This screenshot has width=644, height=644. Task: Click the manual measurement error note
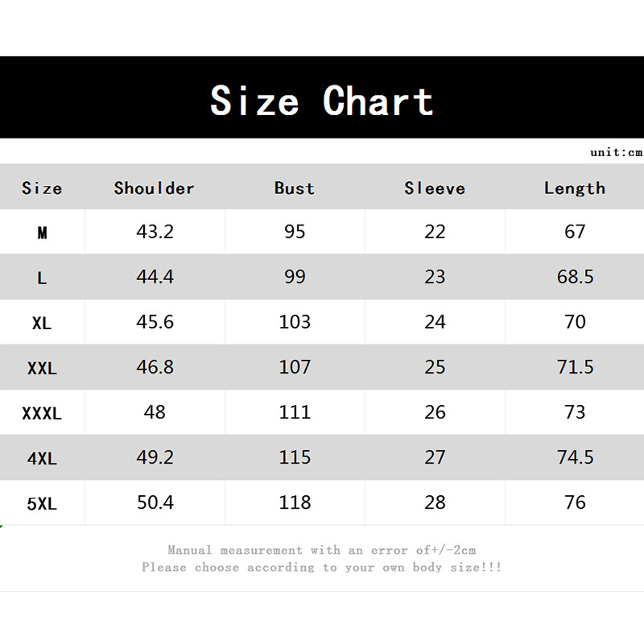[x=322, y=551]
